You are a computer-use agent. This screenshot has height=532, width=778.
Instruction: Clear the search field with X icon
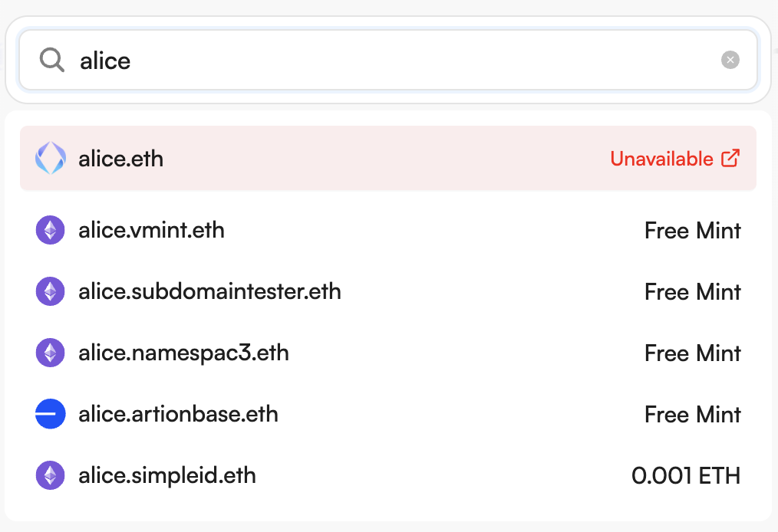tap(730, 60)
